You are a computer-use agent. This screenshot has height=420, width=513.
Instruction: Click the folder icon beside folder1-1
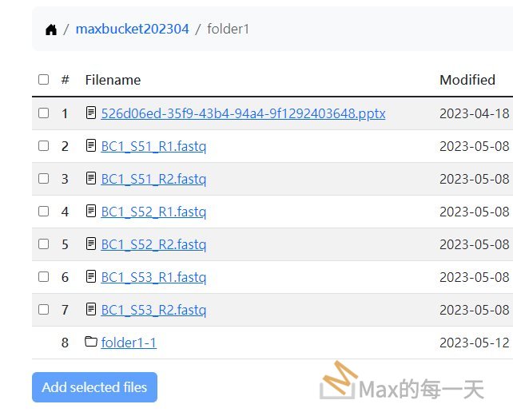tap(91, 343)
